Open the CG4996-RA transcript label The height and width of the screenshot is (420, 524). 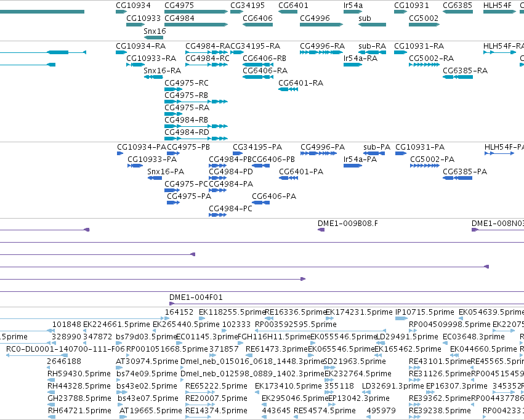322,46
